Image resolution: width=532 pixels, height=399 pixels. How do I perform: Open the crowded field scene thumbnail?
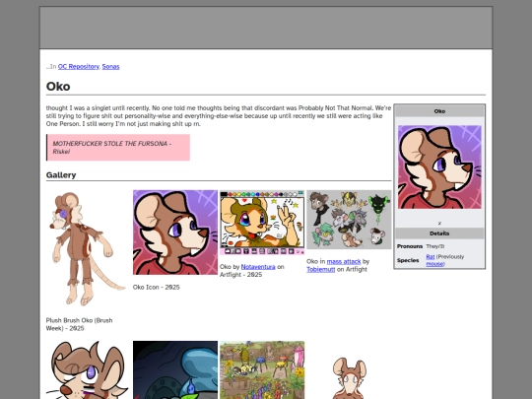[x=262, y=369]
